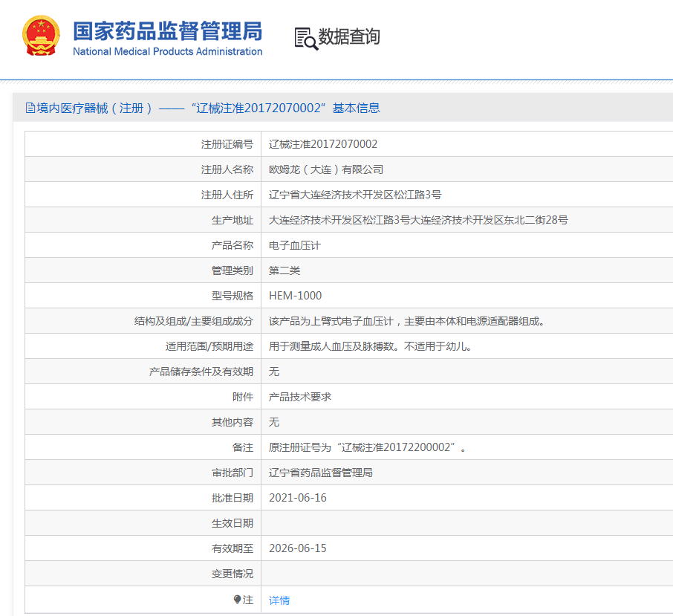Select registrant name 欧姆龙（大连）有限公司
This screenshot has height=616, width=673.
pos(326,169)
